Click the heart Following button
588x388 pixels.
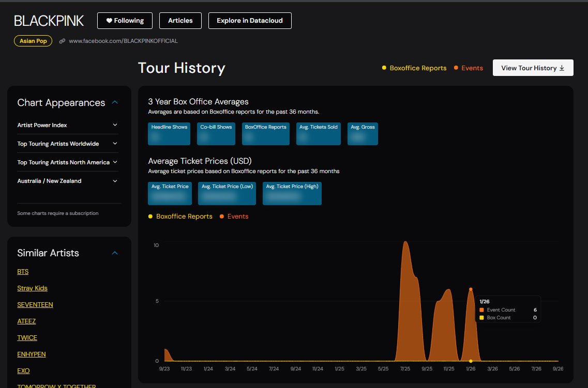point(125,21)
